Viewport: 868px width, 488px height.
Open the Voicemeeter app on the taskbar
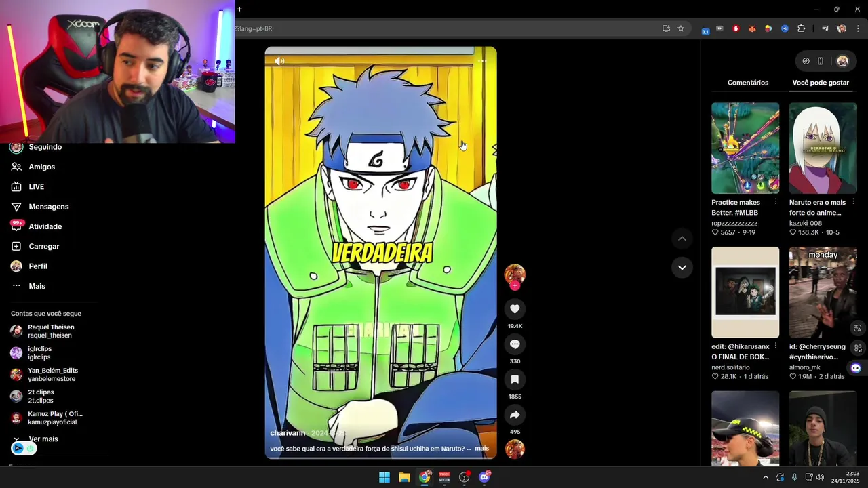pos(444,477)
